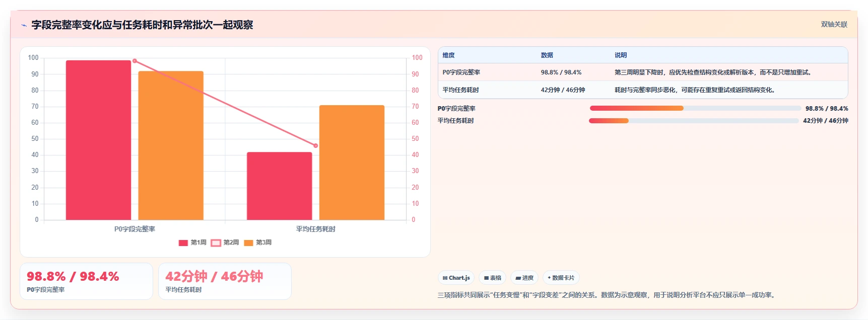Click the 平均任务耗时 progress bar
868x320 pixels.
pos(694,121)
